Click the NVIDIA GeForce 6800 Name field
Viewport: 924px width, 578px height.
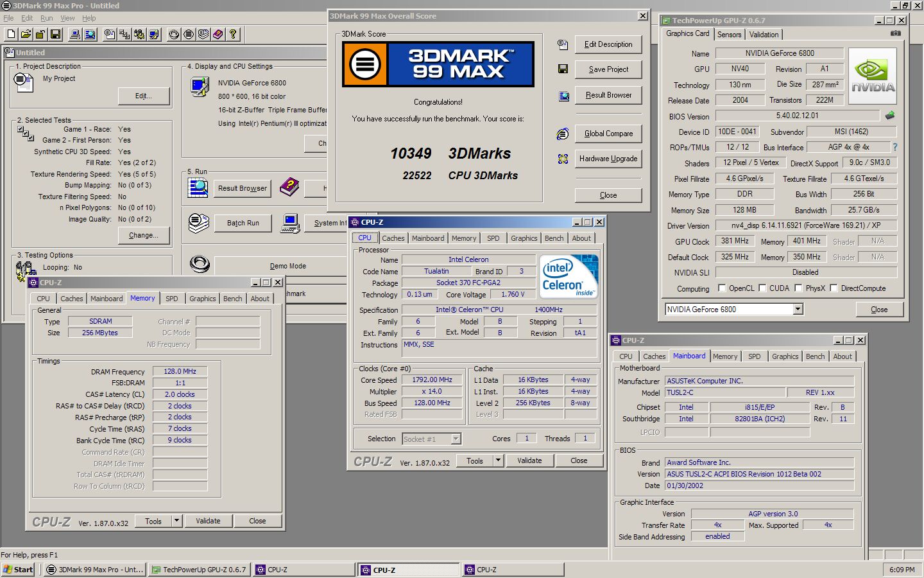pos(780,53)
